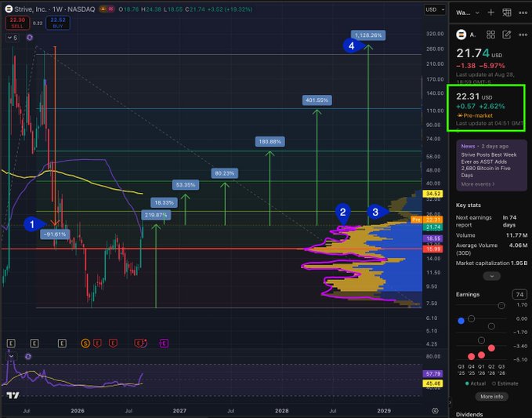Click the Strive, Inc. symbol logo in chart header
532x418 pixels.
pos(9,9)
